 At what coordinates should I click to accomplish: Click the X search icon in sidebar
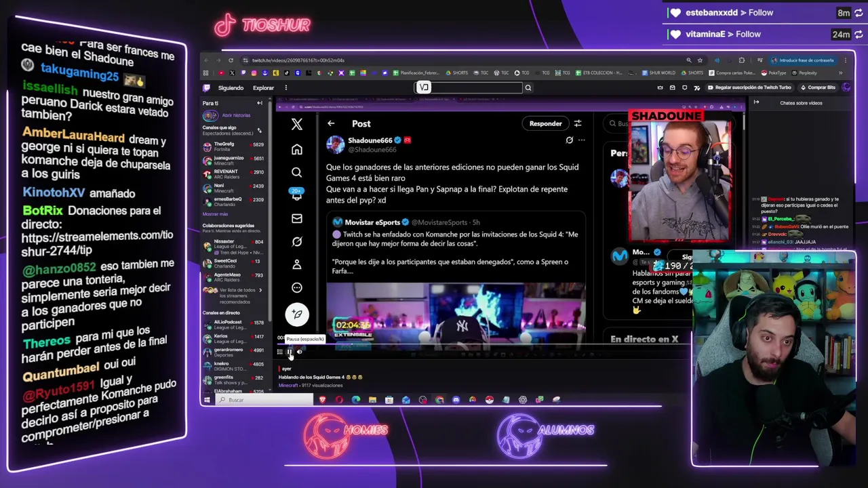coord(296,172)
